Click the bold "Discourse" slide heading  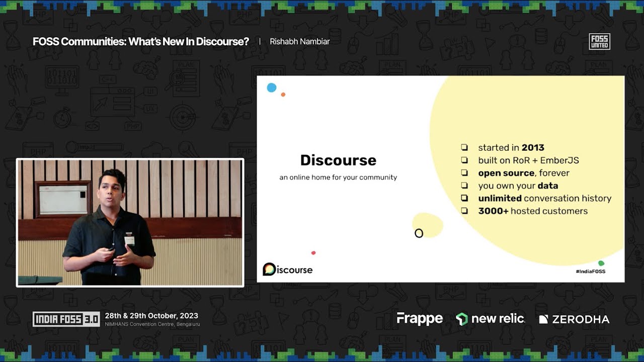[338, 160]
